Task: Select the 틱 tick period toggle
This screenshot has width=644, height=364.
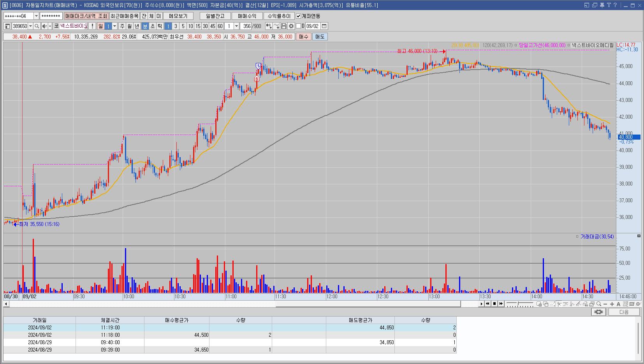Action: [x=160, y=26]
